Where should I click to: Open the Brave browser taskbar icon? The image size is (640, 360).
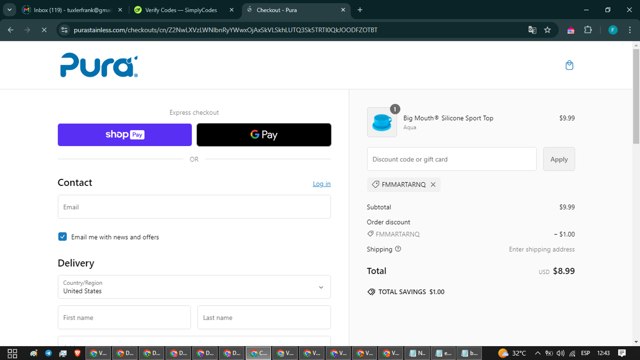[x=77, y=353]
